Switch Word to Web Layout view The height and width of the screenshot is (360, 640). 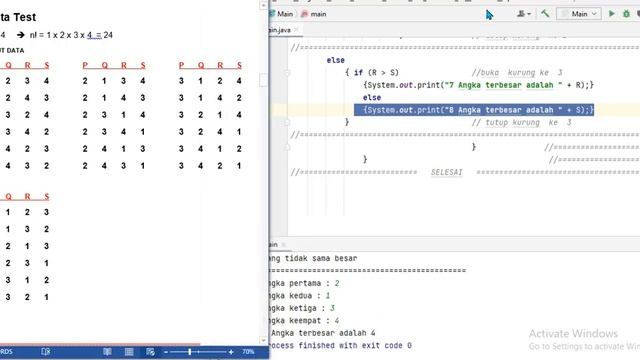click(150, 352)
